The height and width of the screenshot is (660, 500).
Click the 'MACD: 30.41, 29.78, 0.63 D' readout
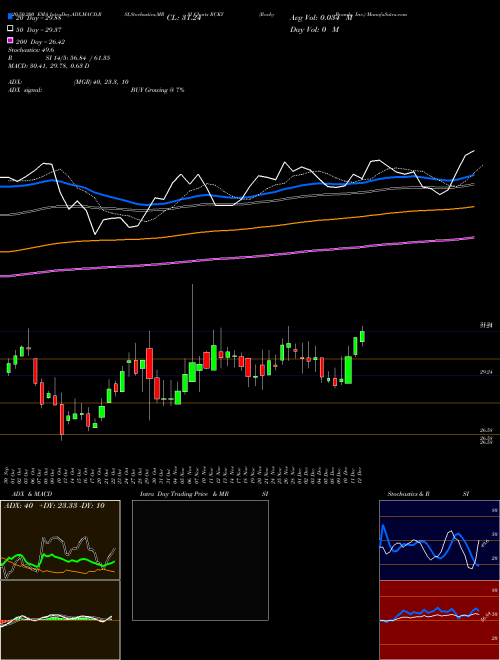pyautogui.click(x=48, y=66)
